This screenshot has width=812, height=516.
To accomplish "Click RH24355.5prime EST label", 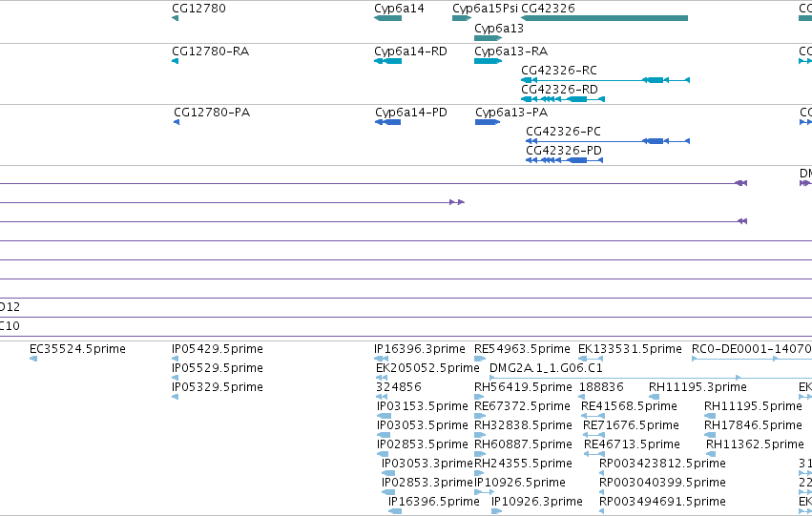I will [523, 464].
